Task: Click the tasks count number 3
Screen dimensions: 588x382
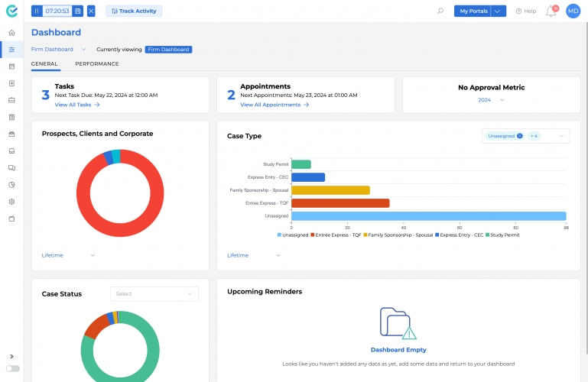Action: coord(45,95)
